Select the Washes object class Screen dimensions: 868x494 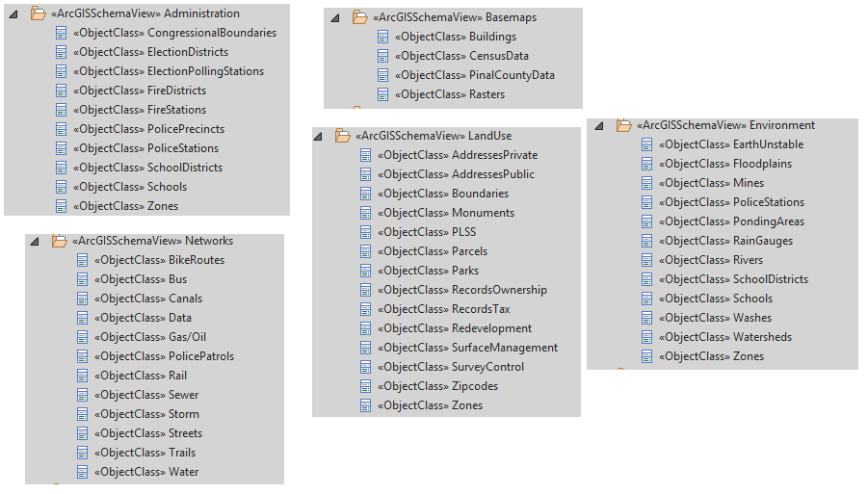[x=715, y=318]
